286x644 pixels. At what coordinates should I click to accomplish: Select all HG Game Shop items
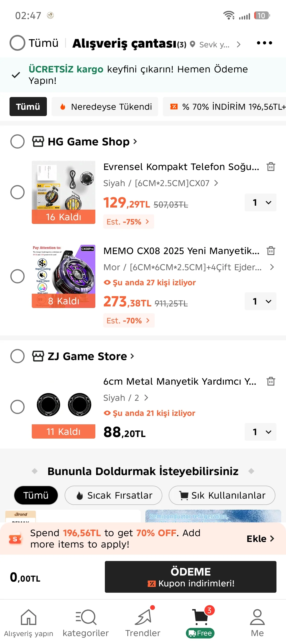pyautogui.click(x=17, y=141)
